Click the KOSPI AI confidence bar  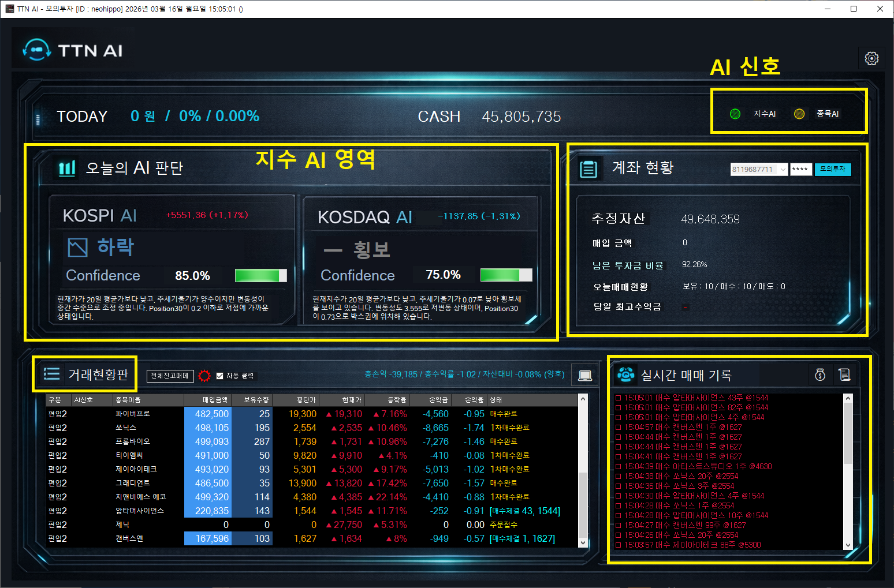261,275
